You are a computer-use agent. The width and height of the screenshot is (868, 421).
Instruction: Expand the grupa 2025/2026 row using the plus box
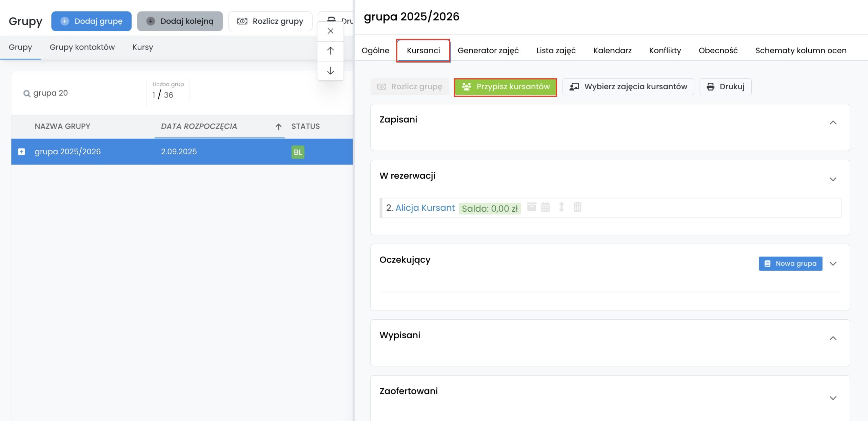[x=21, y=152]
